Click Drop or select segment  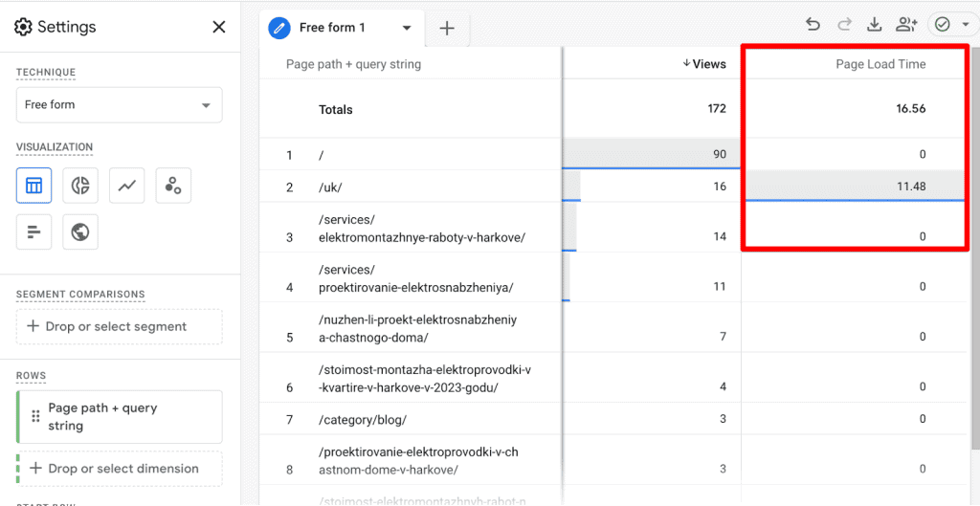[119, 326]
